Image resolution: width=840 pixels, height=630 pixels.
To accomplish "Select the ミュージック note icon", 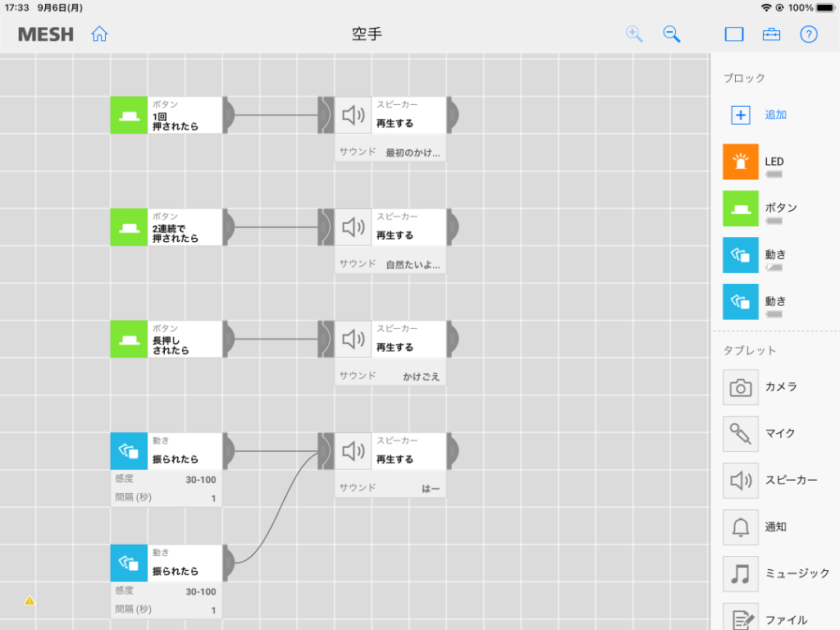I will pos(741,573).
